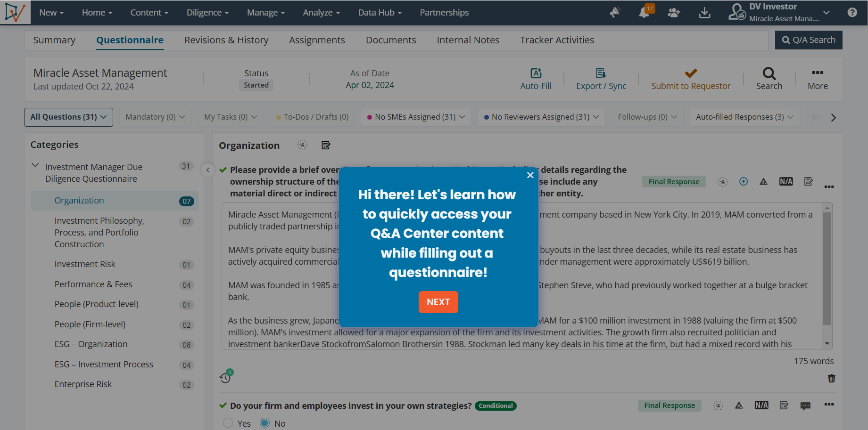868x430 pixels.
Task: Click the first question's Final Response badge
Action: click(674, 182)
